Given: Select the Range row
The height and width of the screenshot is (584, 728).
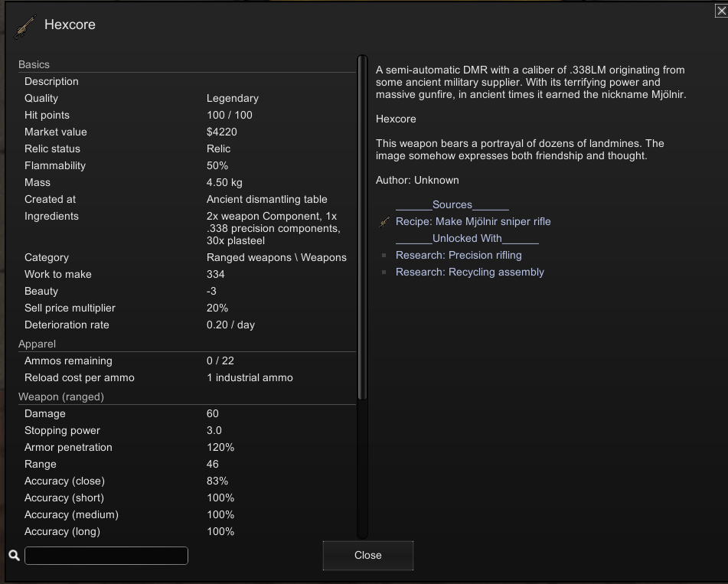Looking at the screenshot, I should 187,465.
